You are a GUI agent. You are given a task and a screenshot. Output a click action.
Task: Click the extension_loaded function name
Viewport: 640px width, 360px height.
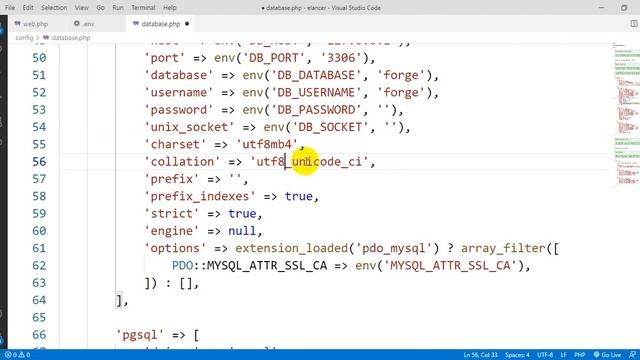point(291,248)
